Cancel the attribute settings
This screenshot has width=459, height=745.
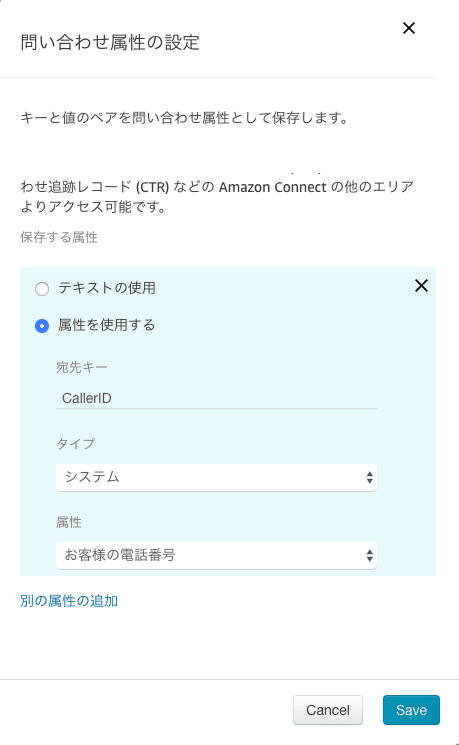(x=328, y=710)
